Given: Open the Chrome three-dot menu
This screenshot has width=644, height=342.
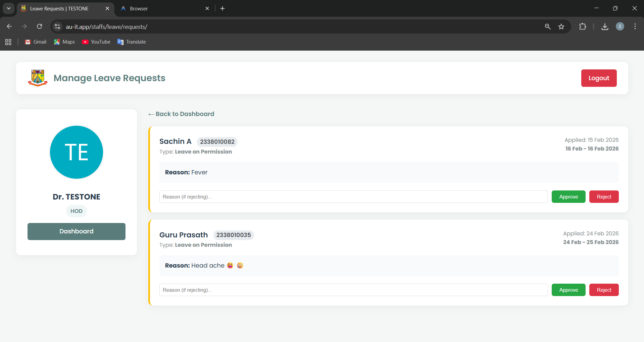Looking at the screenshot, I should 635,26.
